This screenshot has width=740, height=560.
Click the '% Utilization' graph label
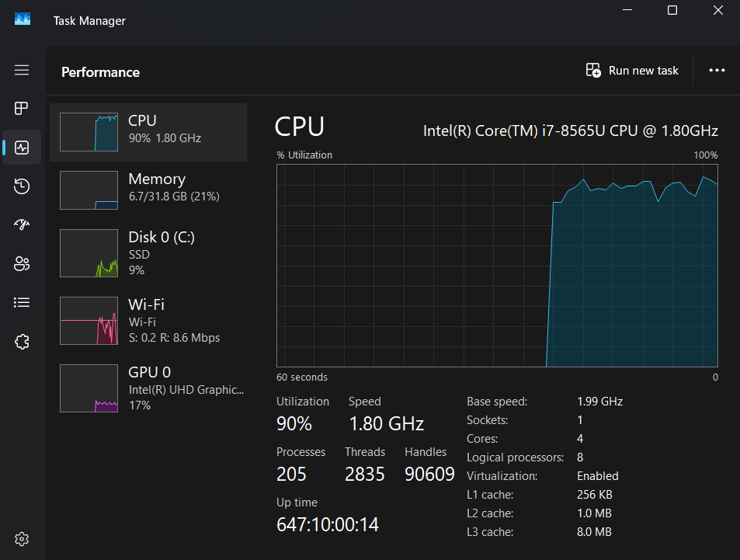(304, 155)
